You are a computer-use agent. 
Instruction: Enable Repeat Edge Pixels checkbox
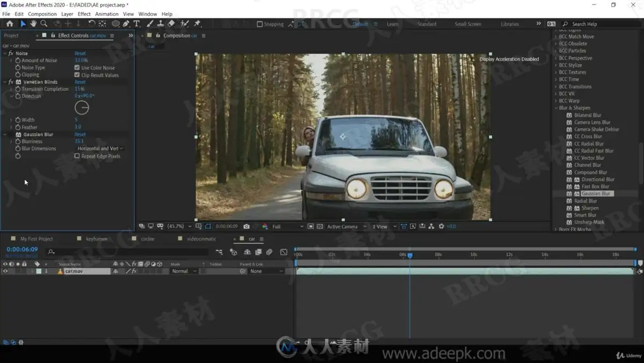[77, 156]
